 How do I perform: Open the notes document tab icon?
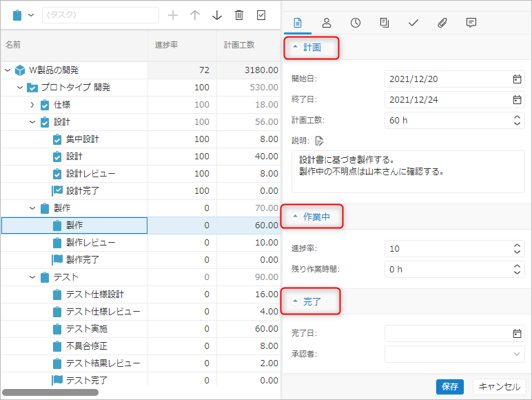coord(385,23)
